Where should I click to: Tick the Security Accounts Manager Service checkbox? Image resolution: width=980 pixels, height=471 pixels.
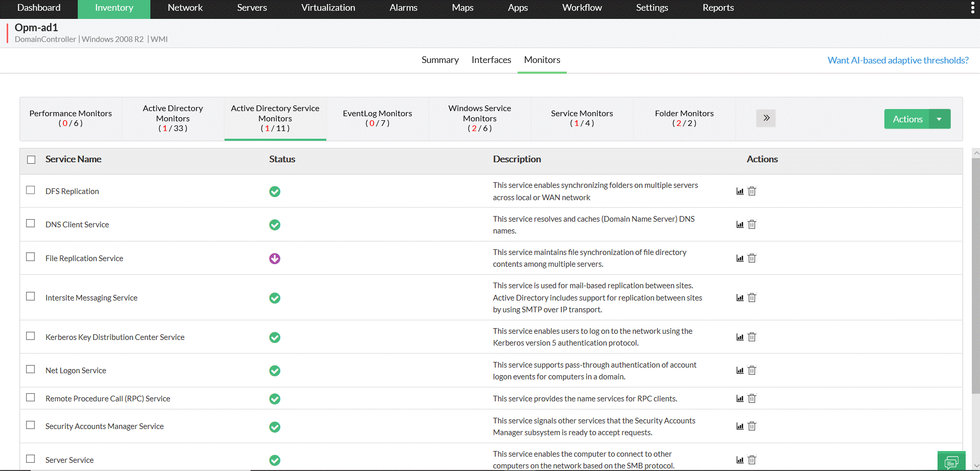[x=31, y=425]
